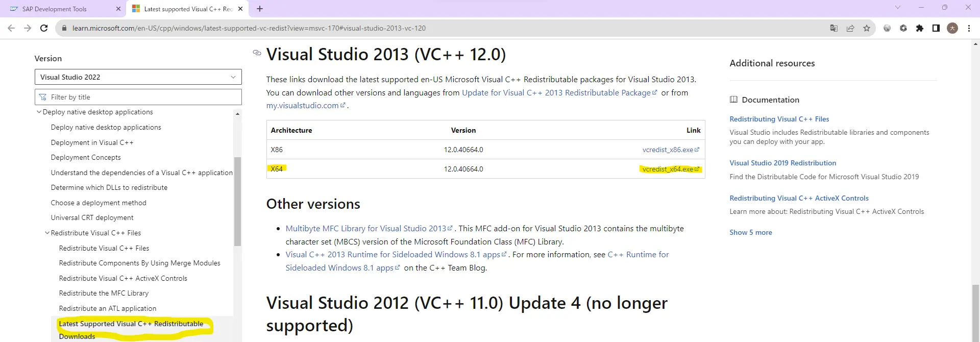Click the Architecture column header
Image resolution: width=980 pixels, height=342 pixels.
pyautogui.click(x=291, y=130)
